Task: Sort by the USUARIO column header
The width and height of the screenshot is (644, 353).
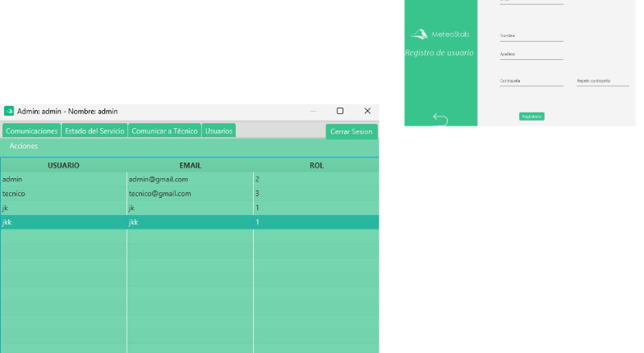Action: pos(63,166)
